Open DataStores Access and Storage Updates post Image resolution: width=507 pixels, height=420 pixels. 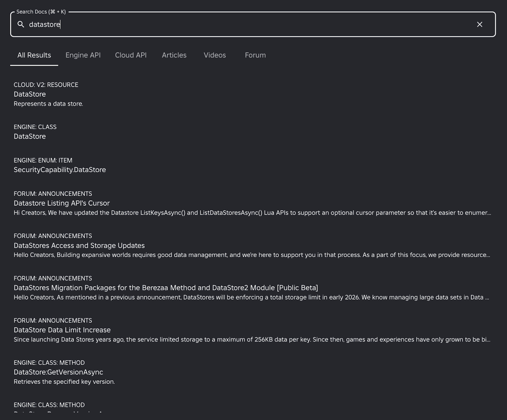(x=79, y=245)
